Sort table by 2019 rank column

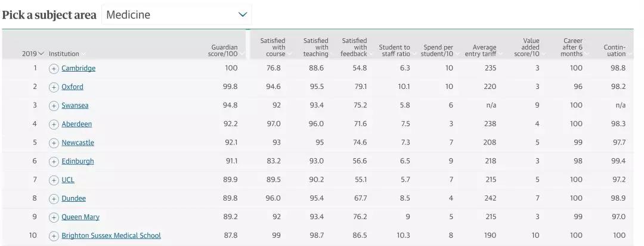[33, 54]
